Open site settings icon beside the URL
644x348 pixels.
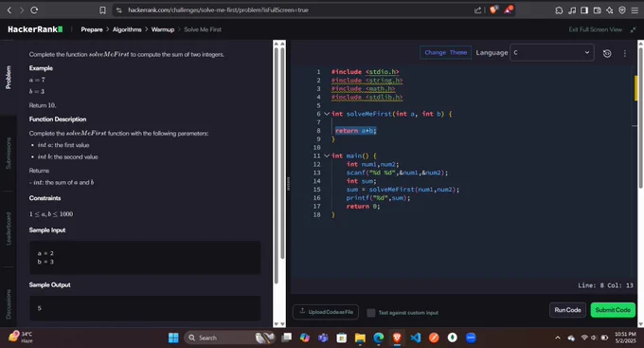(x=119, y=10)
